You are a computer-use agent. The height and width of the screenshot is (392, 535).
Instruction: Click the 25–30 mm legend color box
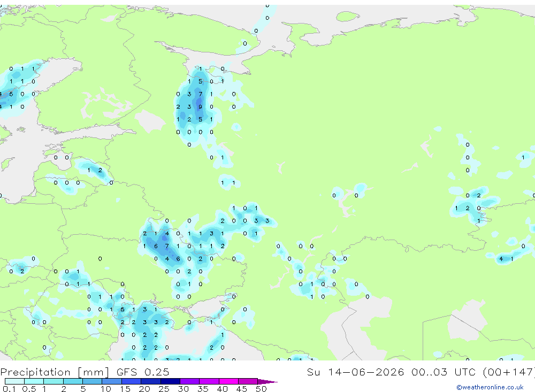(x=170, y=381)
